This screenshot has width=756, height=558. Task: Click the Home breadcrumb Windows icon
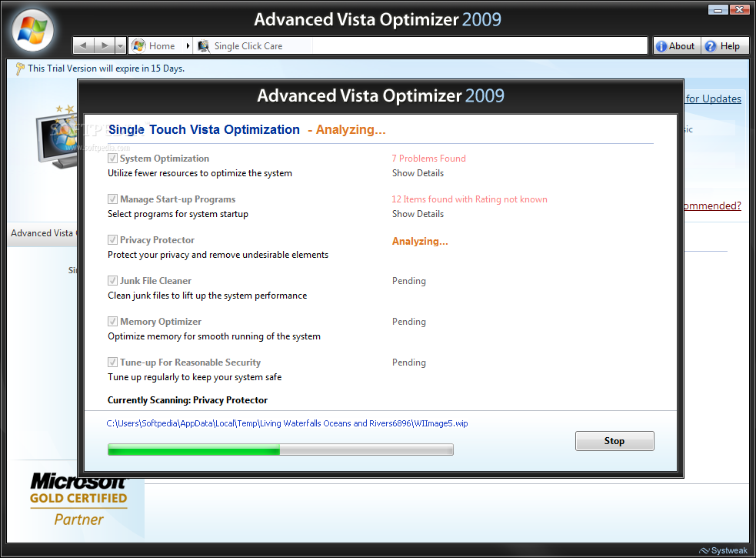(138, 46)
